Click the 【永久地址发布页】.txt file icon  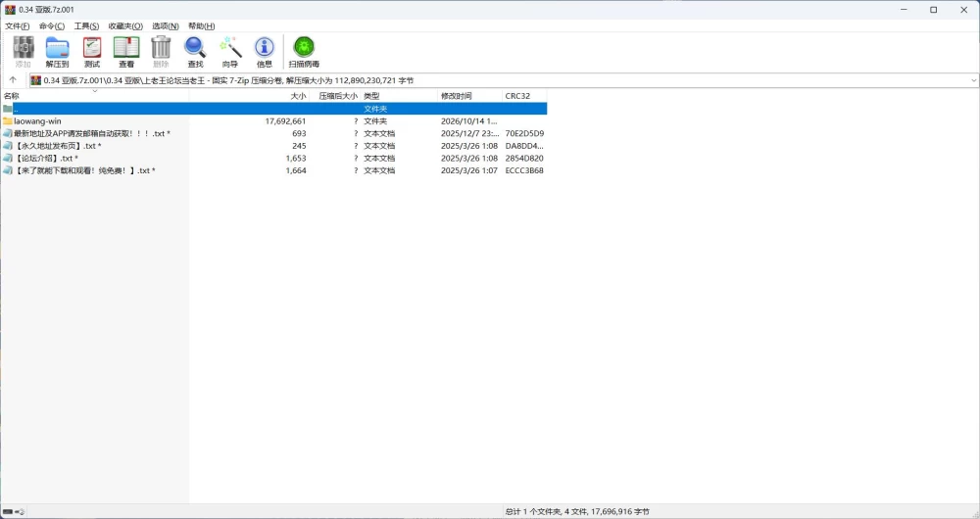point(8,146)
